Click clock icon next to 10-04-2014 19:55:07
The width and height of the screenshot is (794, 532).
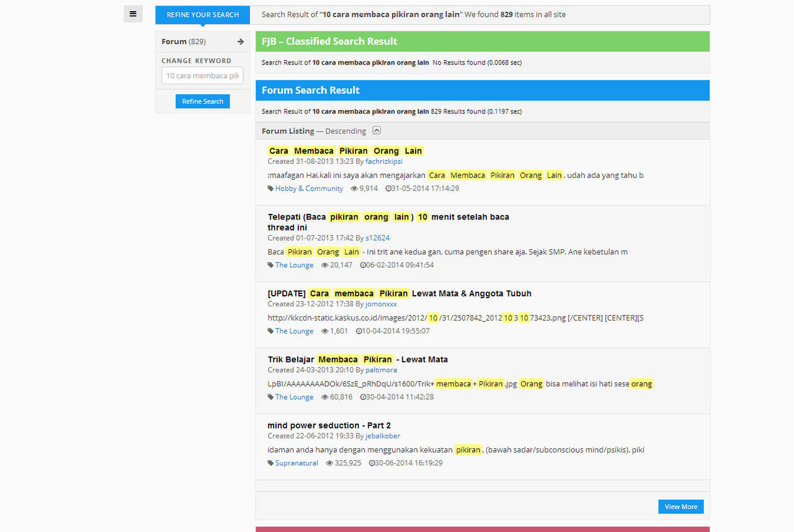pos(359,331)
